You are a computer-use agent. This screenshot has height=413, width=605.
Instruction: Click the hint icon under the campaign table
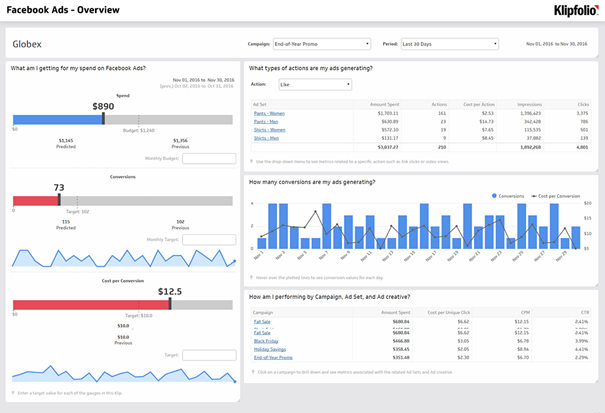[x=251, y=371]
